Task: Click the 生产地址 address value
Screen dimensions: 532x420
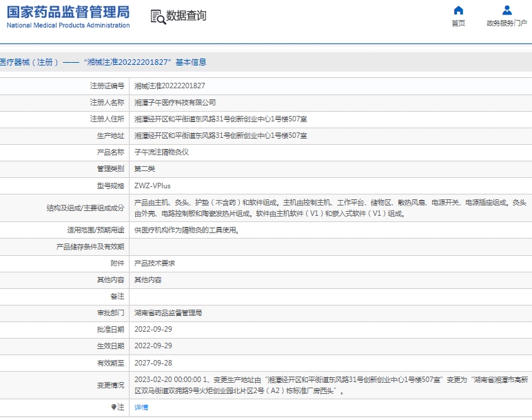Action: click(x=221, y=135)
